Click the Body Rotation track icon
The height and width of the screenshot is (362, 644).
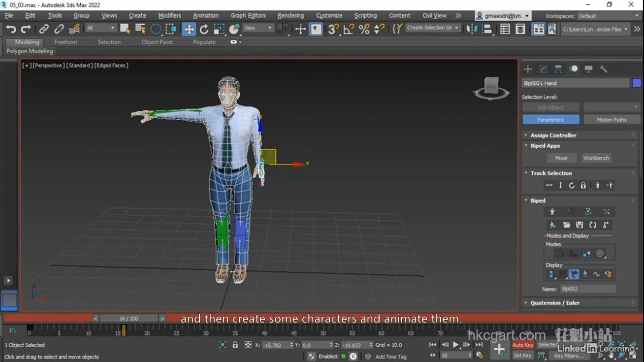point(572,185)
